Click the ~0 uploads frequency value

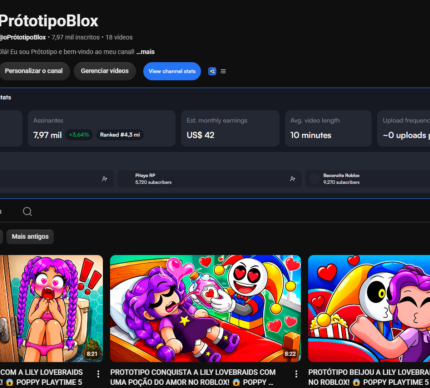[x=406, y=135]
